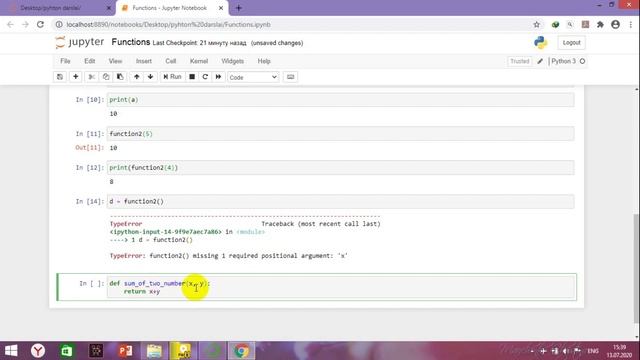Move the selected cell down
Viewport: 640px width, 360px height.
click(x=151, y=77)
